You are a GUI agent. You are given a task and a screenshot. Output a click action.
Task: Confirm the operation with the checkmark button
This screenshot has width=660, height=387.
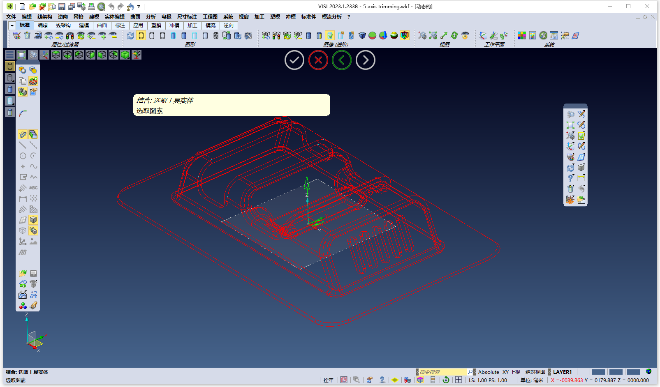(x=294, y=60)
